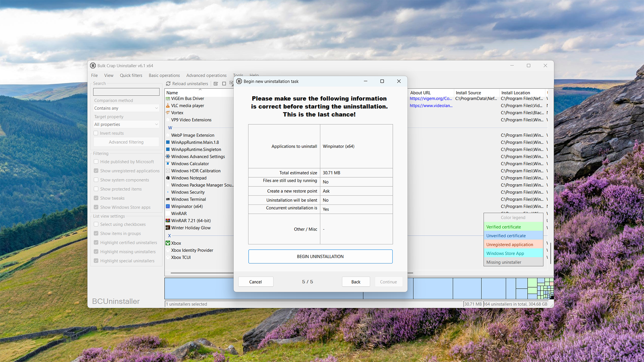This screenshot has height=362, width=644.
Task: Collapse the W group header
Action: click(170, 128)
